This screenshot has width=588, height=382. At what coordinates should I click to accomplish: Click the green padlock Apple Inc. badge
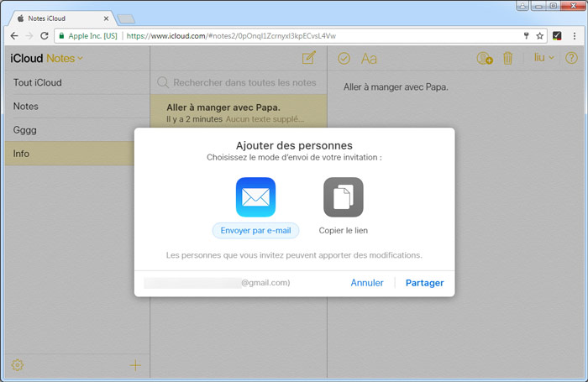[x=88, y=36]
